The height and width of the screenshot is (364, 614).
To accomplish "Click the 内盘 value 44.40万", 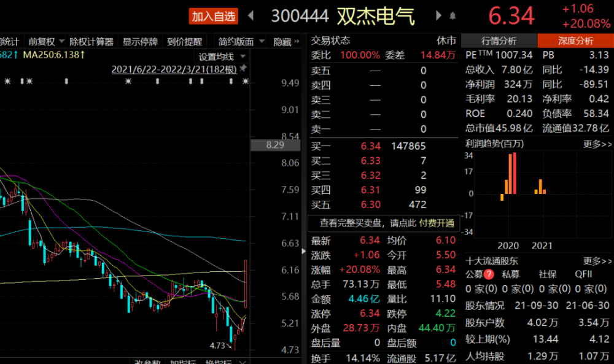I will 437,328.
